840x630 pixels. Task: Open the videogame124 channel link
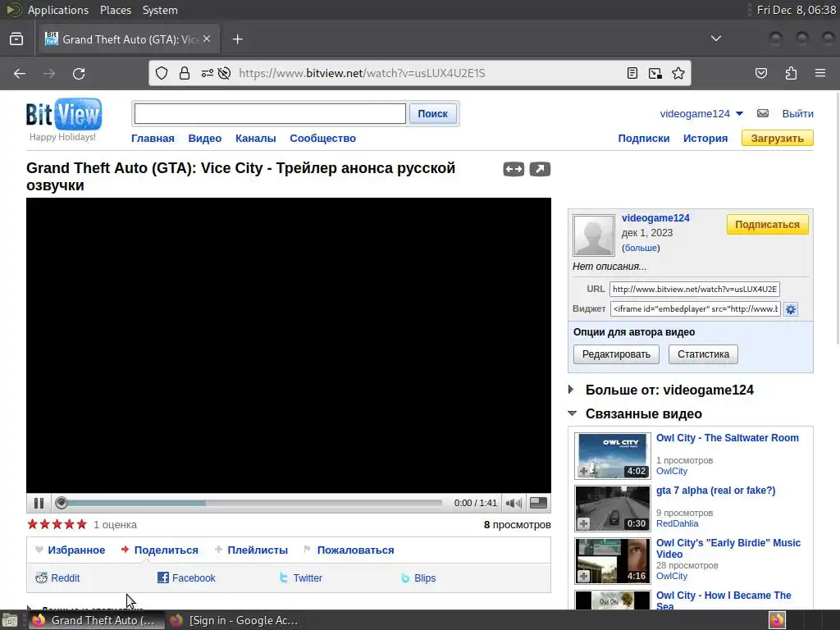tap(655, 218)
